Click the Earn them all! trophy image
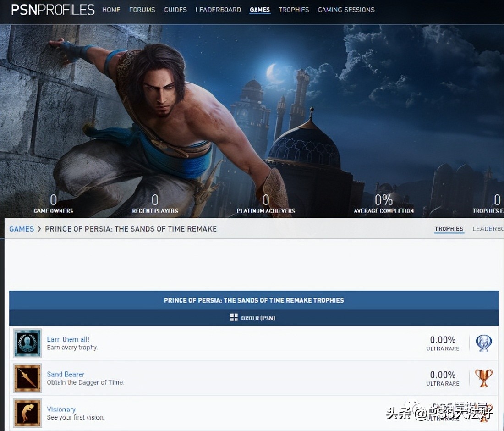This screenshot has width=504, height=431. pos(27,343)
